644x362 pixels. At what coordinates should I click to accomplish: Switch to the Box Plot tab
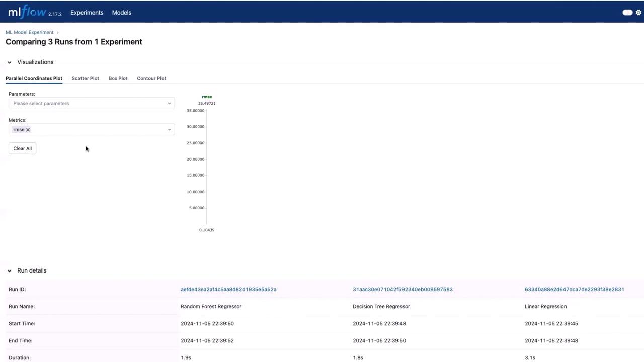pos(118,78)
